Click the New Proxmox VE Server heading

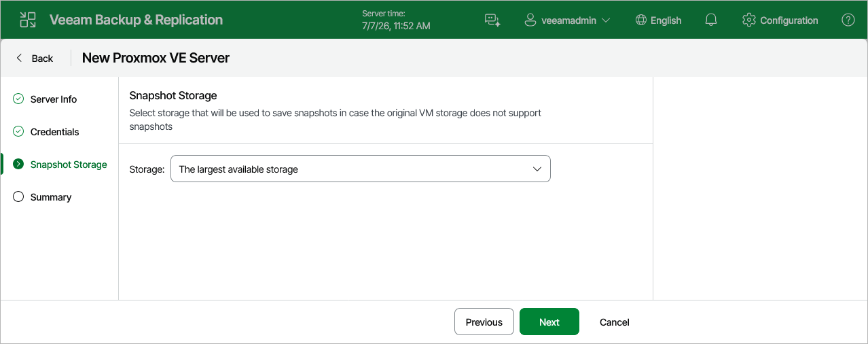(156, 58)
